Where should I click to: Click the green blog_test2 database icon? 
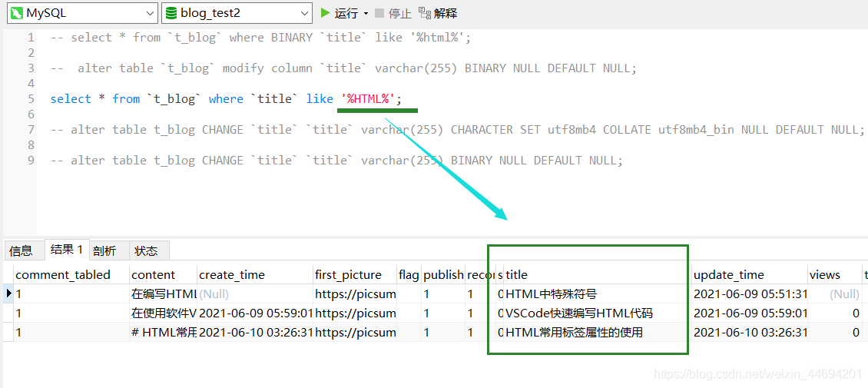click(171, 13)
